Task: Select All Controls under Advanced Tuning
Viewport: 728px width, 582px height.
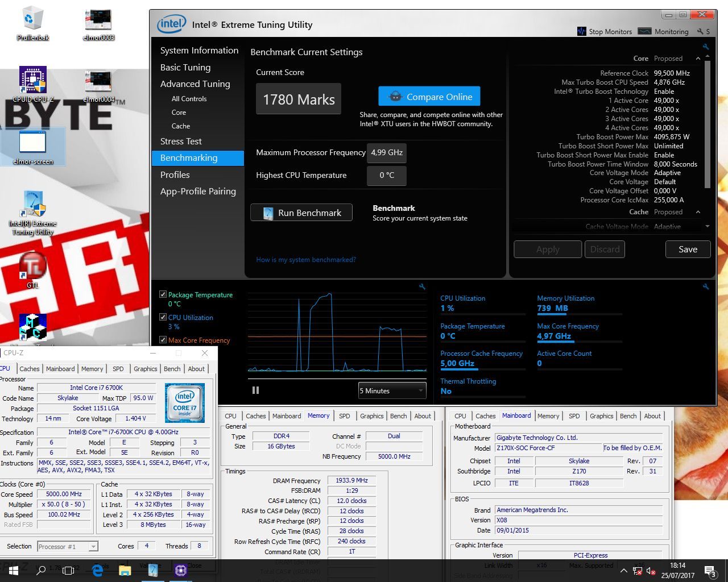Action: tap(189, 98)
